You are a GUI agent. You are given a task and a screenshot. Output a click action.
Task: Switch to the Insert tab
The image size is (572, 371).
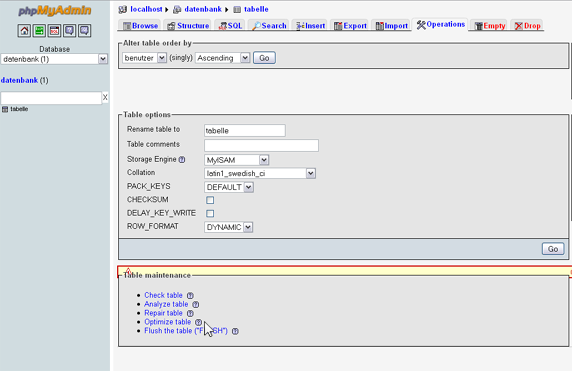click(310, 26)
